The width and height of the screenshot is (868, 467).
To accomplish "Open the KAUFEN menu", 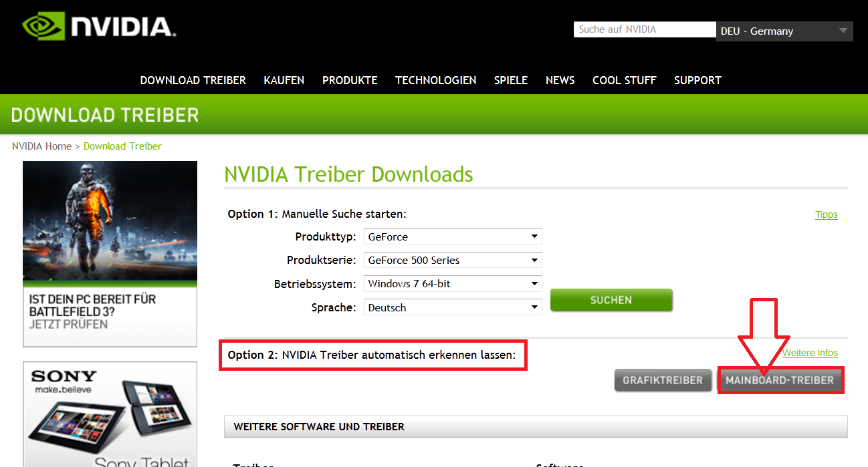I will [x=284, y=80].
